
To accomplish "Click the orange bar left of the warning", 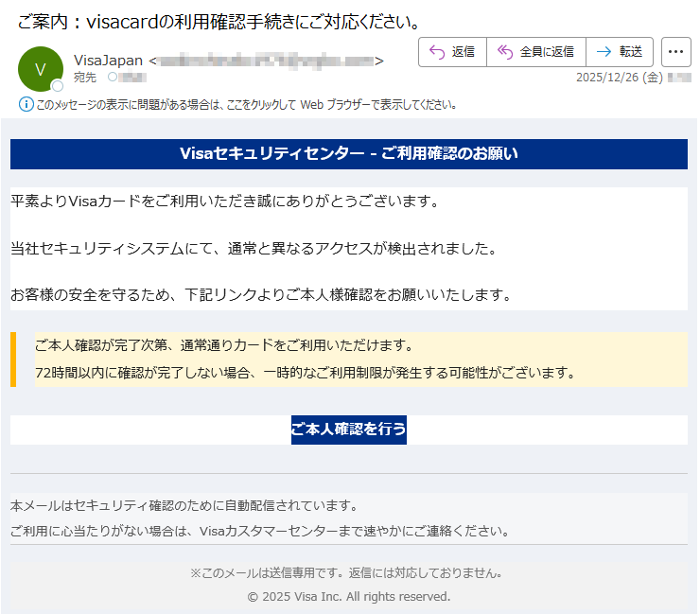I will click(13, 360).
